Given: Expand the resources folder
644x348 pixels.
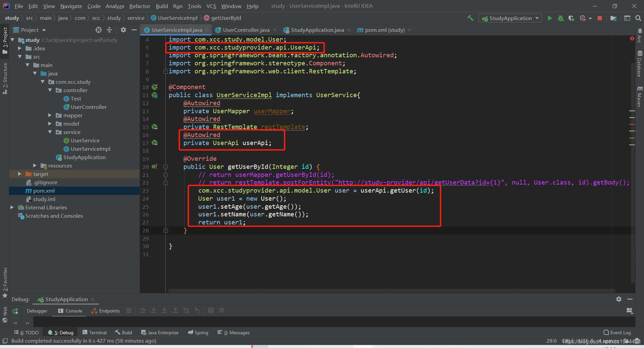Looking at the screenshot, I should 35,165.
